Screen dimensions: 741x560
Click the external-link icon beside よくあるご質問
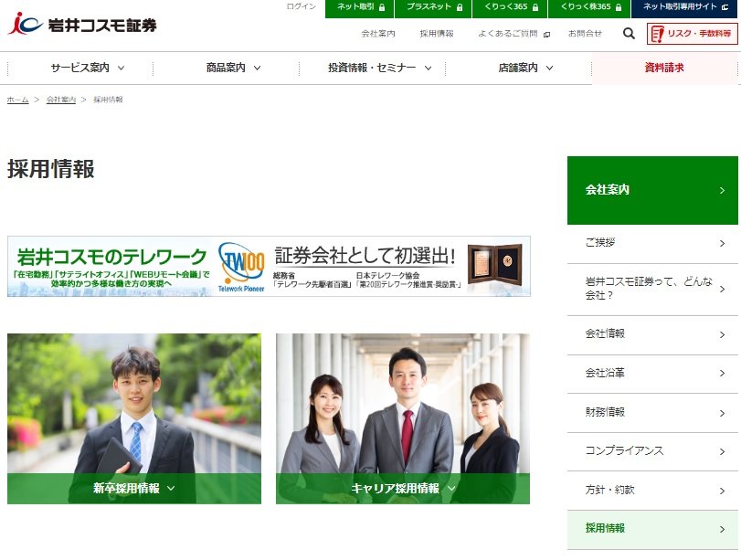pos(546,35)
